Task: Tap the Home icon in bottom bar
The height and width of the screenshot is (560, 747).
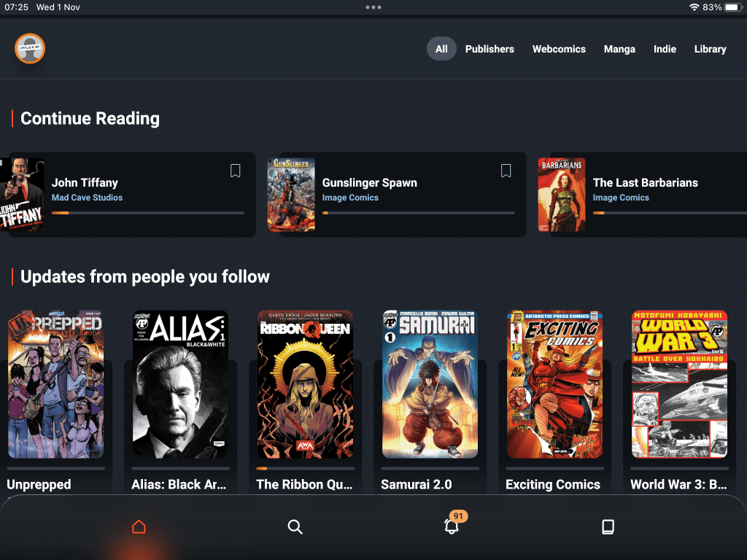Action: (139, 526)
